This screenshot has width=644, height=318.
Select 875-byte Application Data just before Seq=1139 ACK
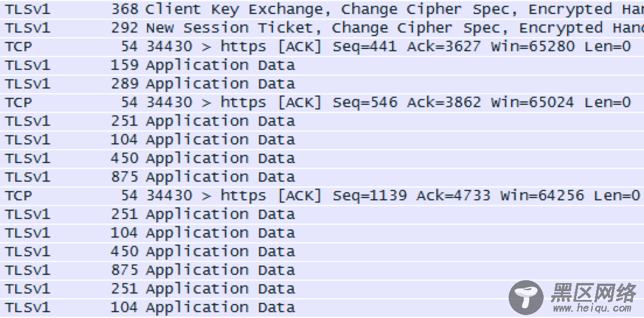tap(322, 177)
